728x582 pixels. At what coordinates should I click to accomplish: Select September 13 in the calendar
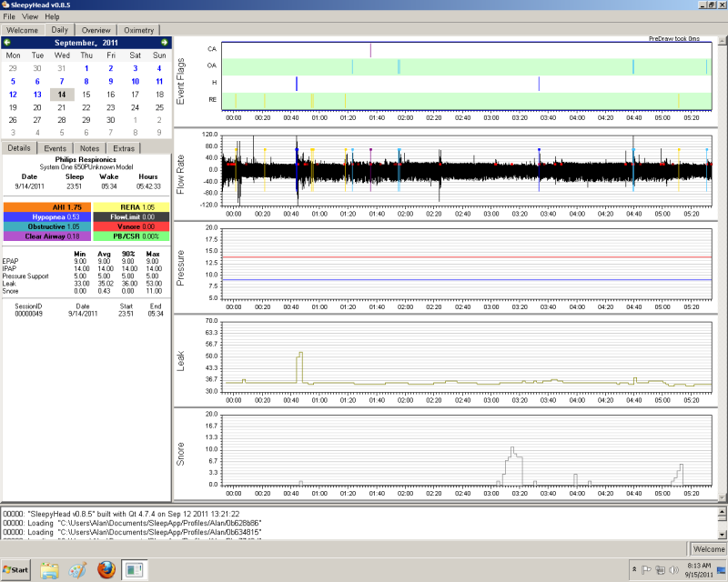[37, 94]
